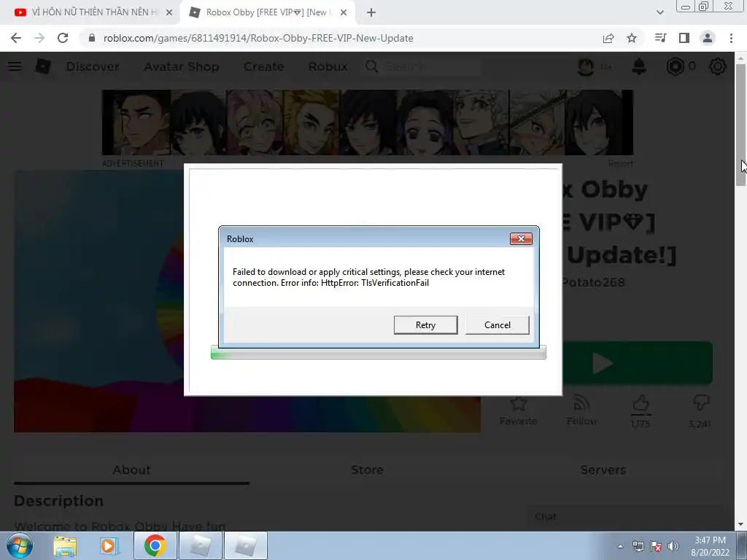
Task: Click the creator name Potato268
Action: [593, 282]
